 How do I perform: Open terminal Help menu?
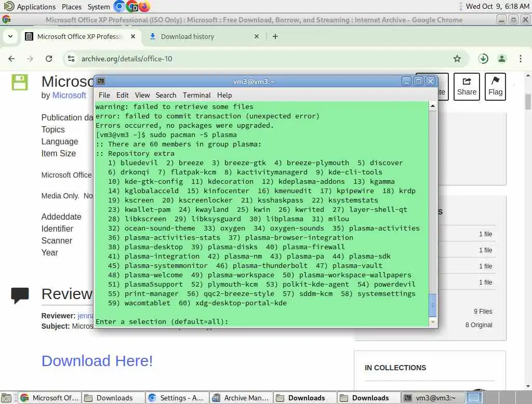[x=224, y=96]
